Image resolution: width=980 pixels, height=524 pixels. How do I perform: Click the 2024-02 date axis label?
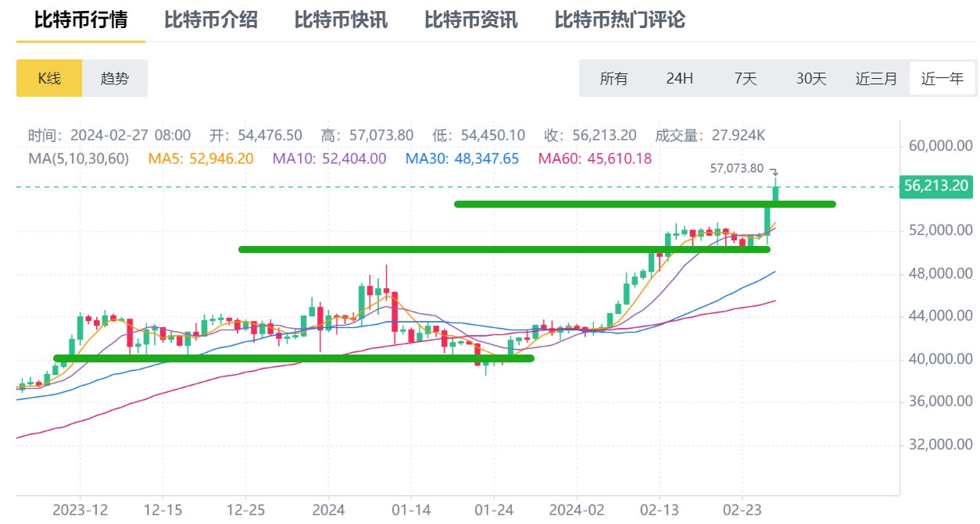577,510
